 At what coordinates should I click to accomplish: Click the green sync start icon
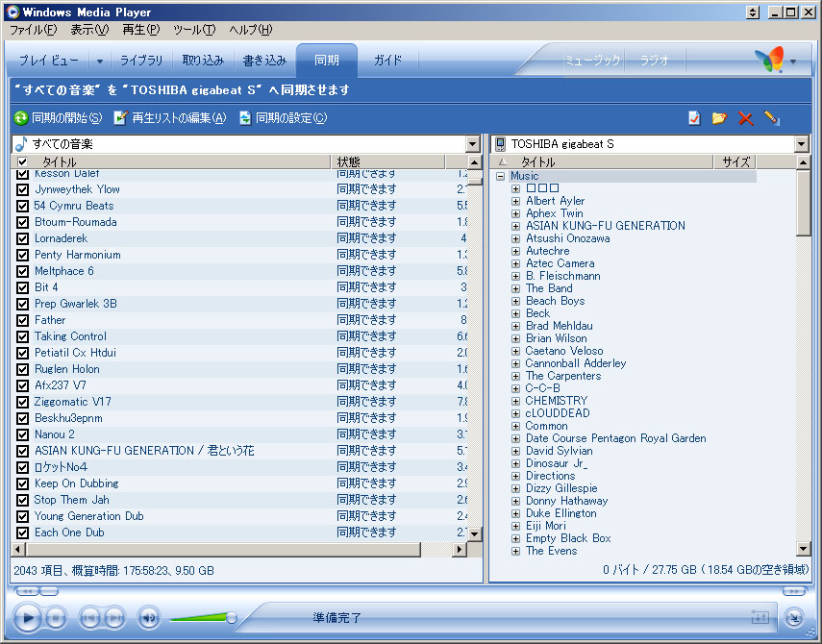pos(21,118)
